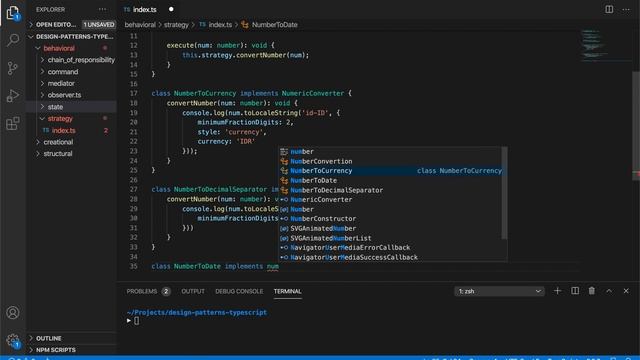Choose 'NumberConstructor' autocomplete suggestion
Image resolution: width=640 pixels, height=360 pixels.
tap(391, 219)
